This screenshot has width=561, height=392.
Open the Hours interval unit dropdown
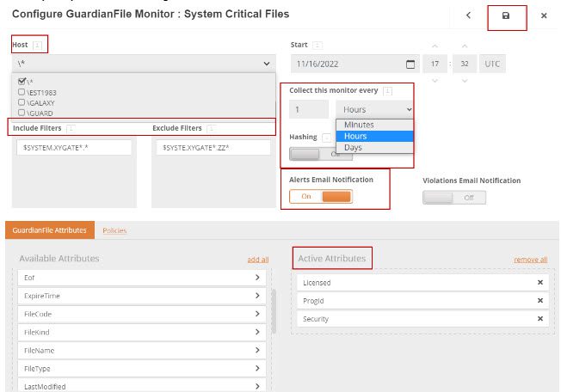point(374,109)
